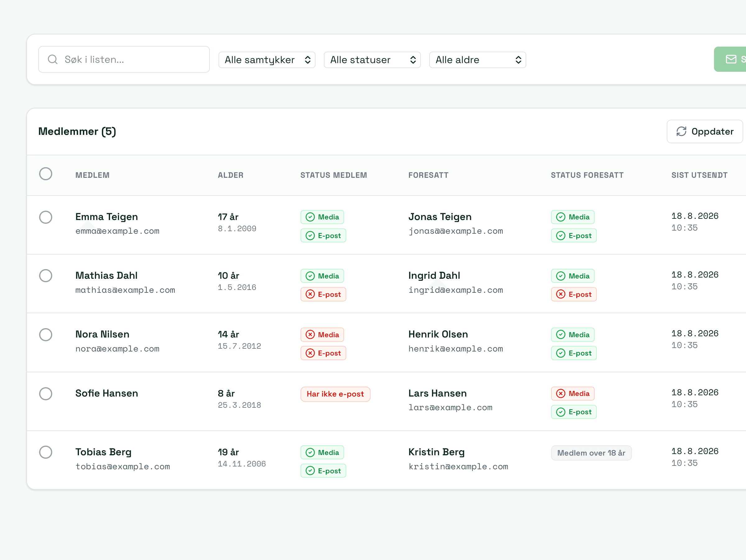746x560 pixels.
Task: Click the ALDER column header
Action: click(231, 175)
